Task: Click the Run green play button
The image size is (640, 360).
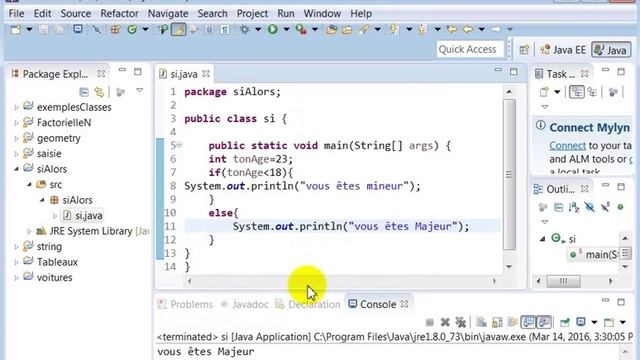Action: point(273,29)
